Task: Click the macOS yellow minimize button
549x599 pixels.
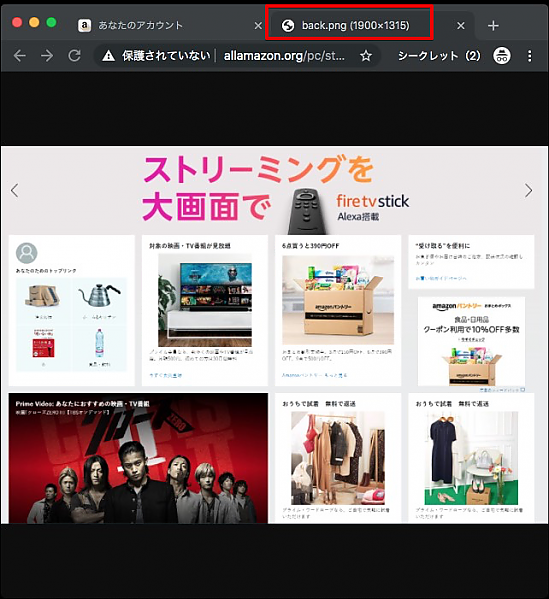Action: 34,23
